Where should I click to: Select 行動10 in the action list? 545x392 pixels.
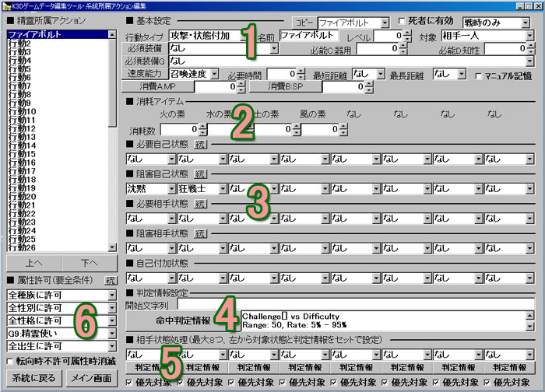pos(58,111)
